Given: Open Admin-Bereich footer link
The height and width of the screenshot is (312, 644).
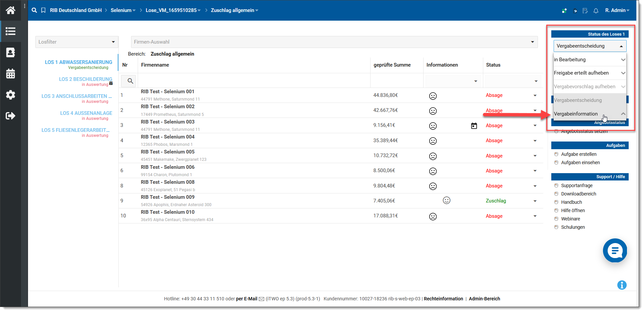Looking at the screenshot, I should pos(484,299).
